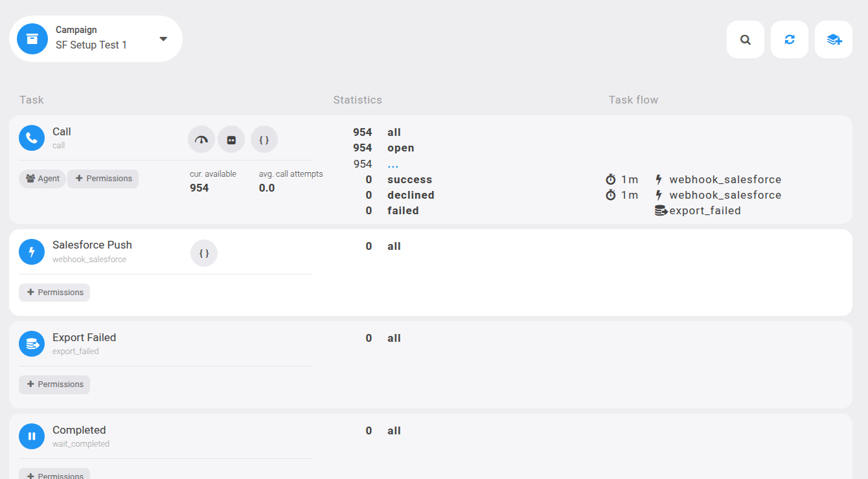The height and width of the screenshot is (479, 868).
Task: Refresh the task list
Action: point(790,39)
